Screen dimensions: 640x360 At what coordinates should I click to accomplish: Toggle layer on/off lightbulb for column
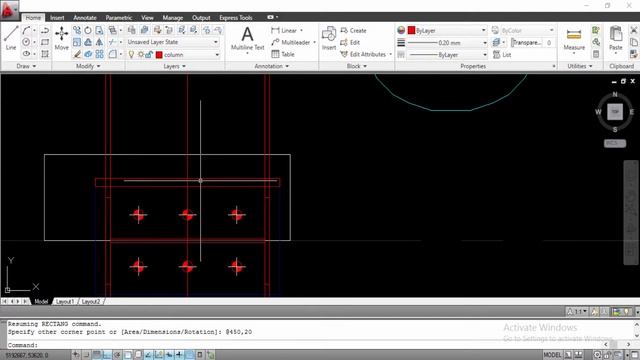(x=131, y=55)
